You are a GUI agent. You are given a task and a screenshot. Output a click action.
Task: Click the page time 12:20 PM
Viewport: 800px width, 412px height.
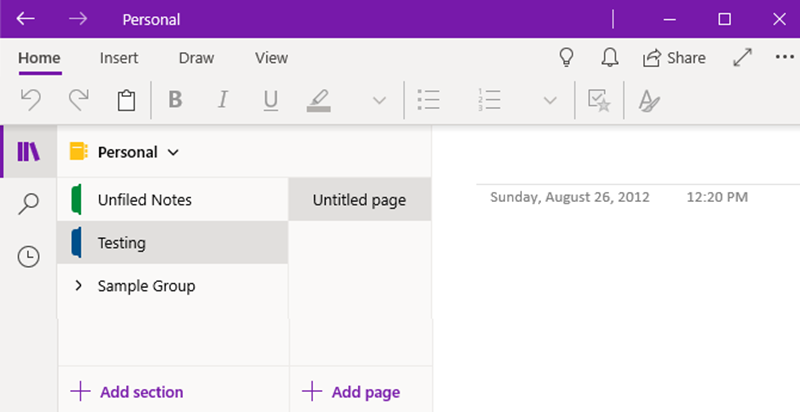[717, 197]
